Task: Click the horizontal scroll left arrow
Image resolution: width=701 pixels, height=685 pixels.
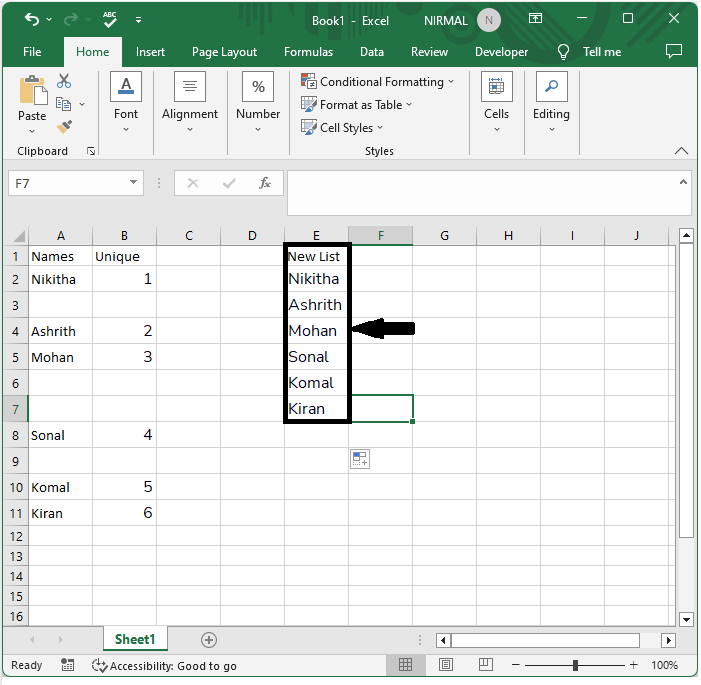Action: click(x=443, y=640)
